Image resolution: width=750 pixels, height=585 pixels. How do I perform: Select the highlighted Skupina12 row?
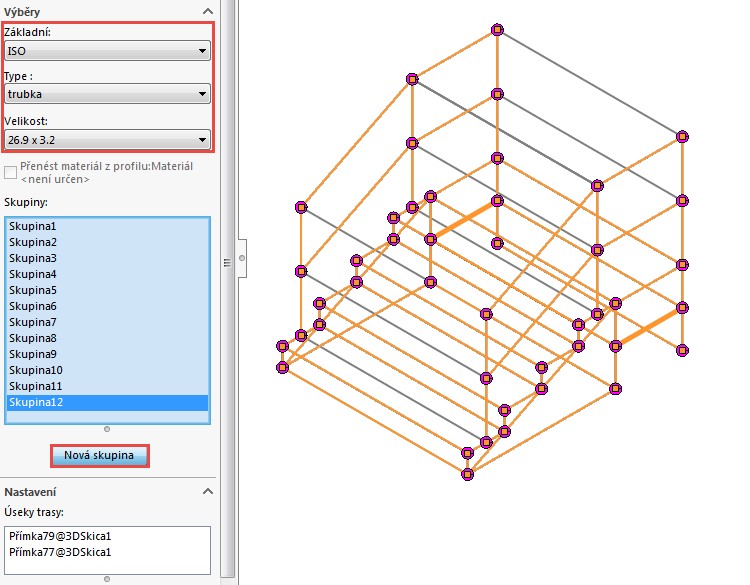[107, 402]
